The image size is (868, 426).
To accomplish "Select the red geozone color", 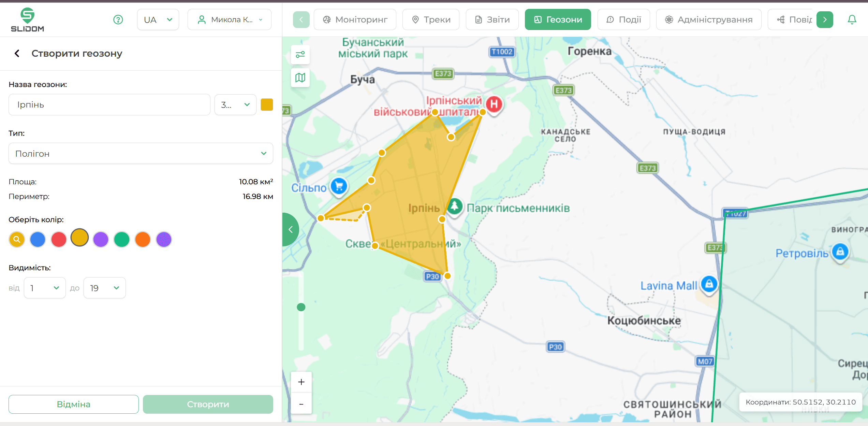I will [x=59, y=239].
